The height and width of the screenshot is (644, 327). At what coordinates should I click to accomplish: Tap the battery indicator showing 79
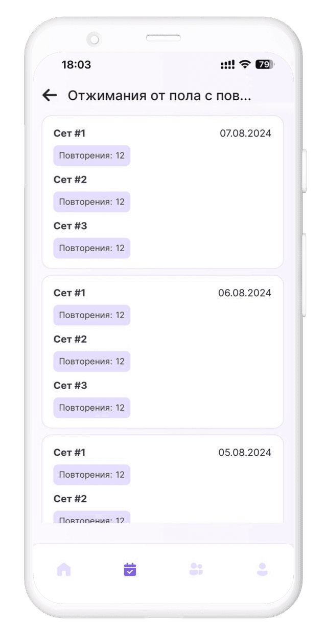click(x=264, y=64)
